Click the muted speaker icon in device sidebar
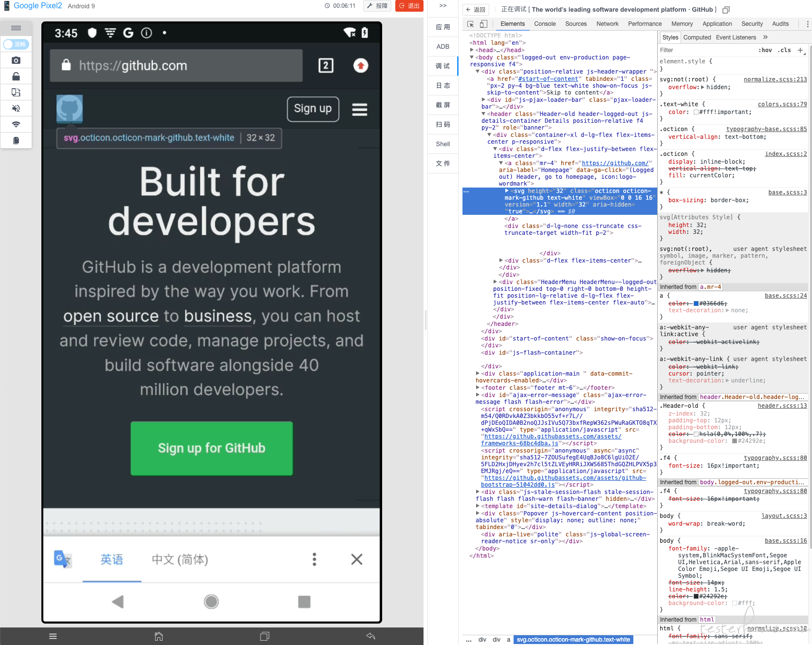The height and width of the screenshot is (645, 812). (16, 108)
